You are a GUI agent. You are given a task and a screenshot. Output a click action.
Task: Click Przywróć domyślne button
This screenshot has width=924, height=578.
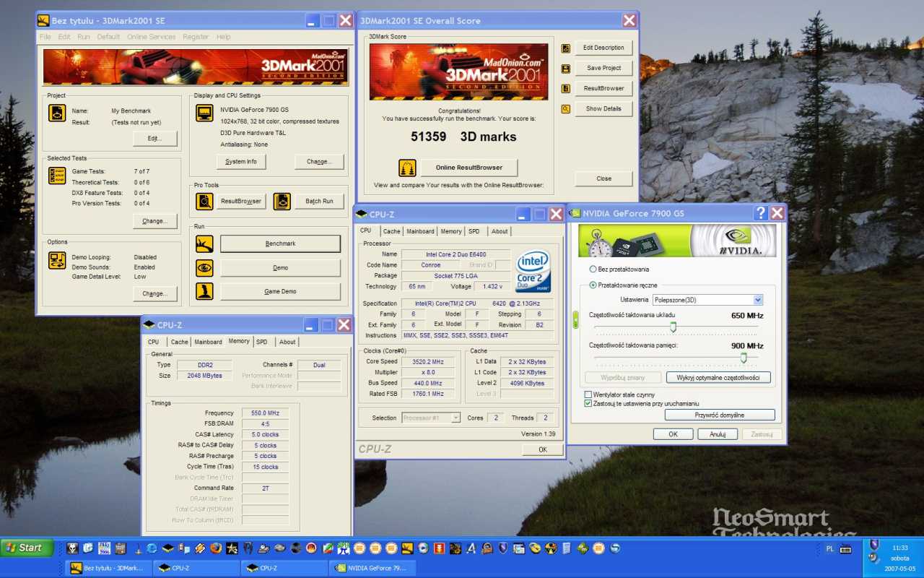pos(720,415)
